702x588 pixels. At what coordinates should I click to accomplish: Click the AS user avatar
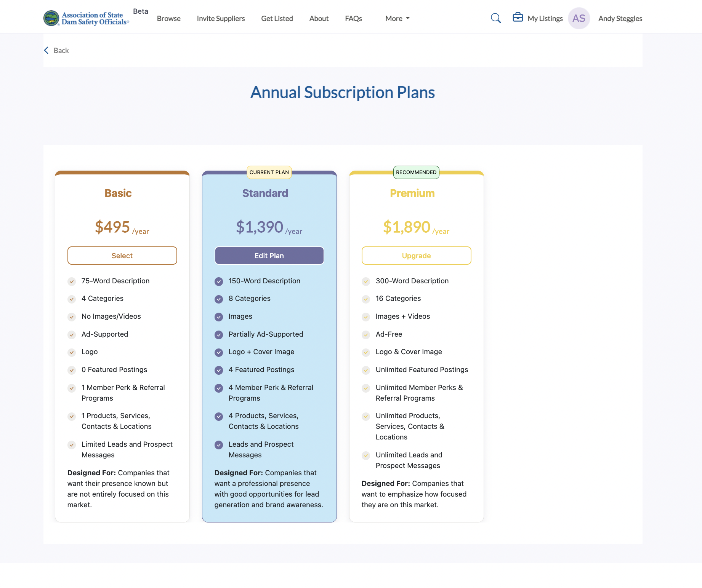[x=579, y=18]
